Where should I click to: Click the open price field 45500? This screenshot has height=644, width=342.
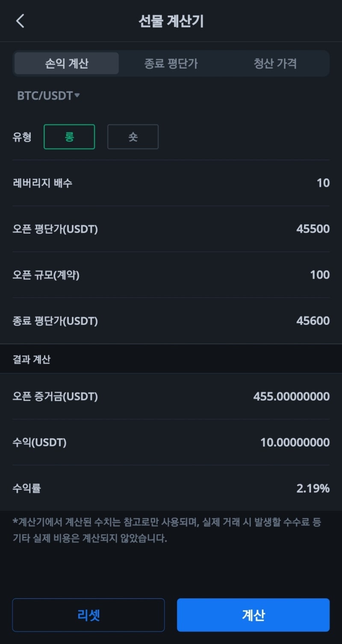(x=313, y=229)
